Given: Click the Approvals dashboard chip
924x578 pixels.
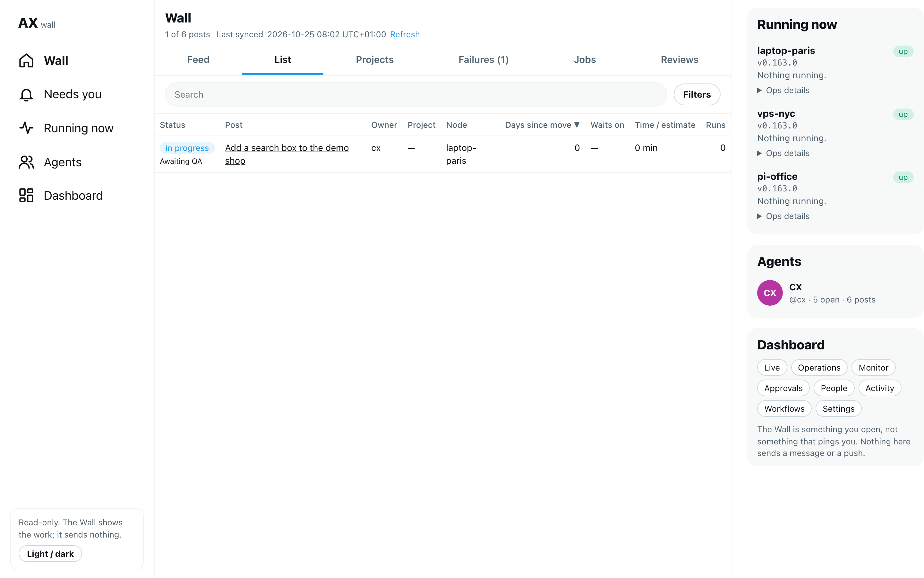Looking at the screenshot, I should [783, 388].
